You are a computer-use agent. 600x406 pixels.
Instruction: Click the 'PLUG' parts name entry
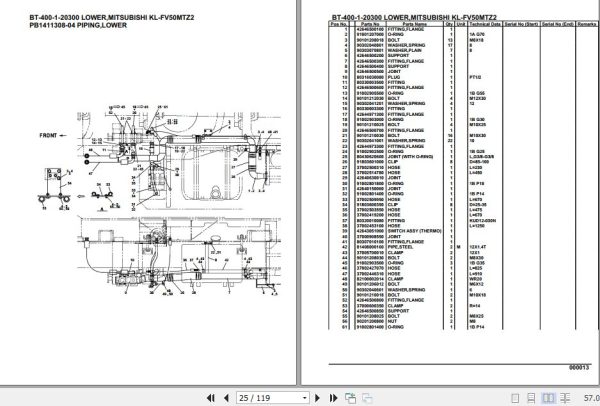click(x=394, y=77)
